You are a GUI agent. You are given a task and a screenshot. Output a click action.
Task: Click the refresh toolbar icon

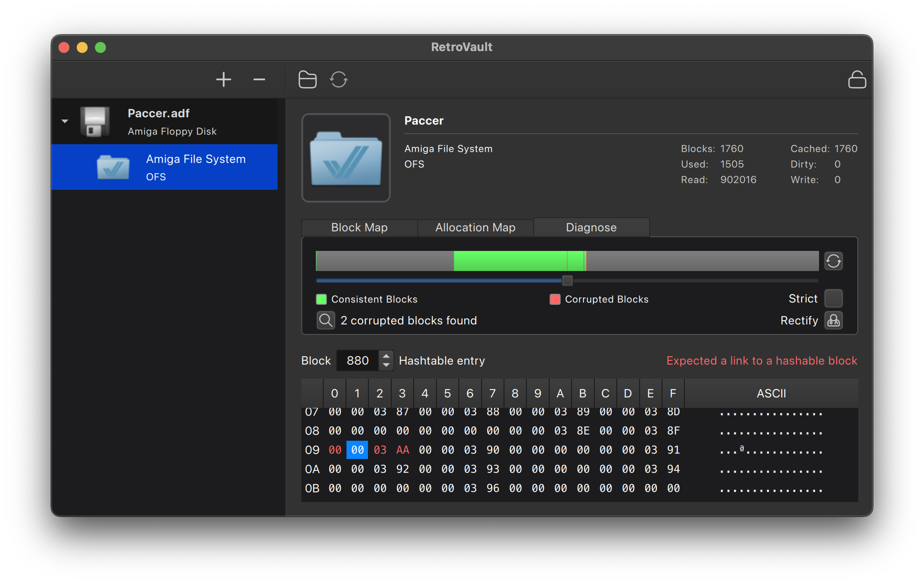point(339,80)
